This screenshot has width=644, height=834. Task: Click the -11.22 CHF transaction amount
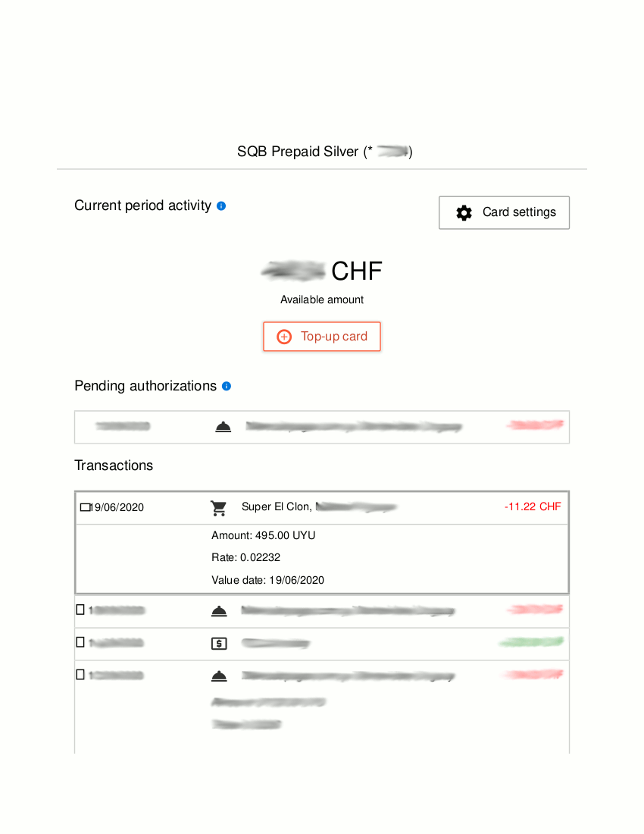coord(533,506)
